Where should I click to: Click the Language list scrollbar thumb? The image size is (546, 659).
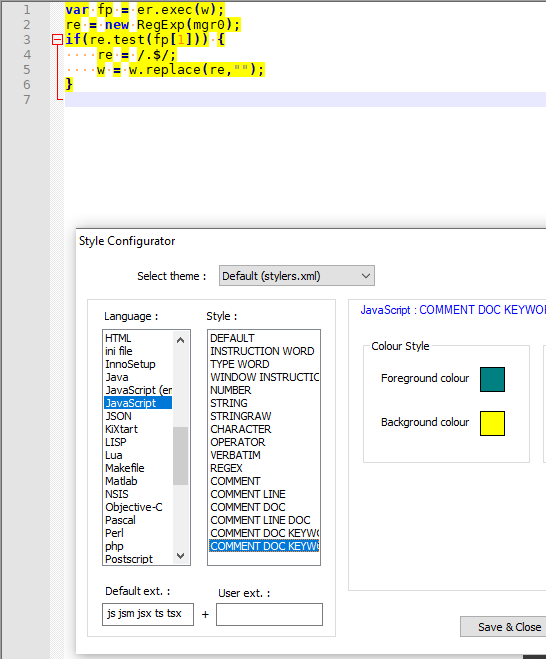pos(180,456)
